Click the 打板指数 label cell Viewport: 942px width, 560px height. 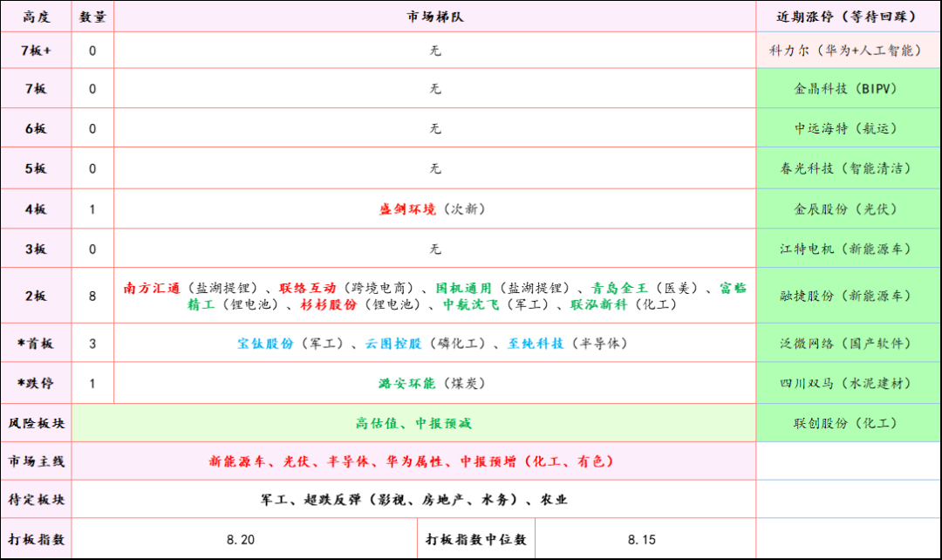pyautogui.click(x=36, y=539)
